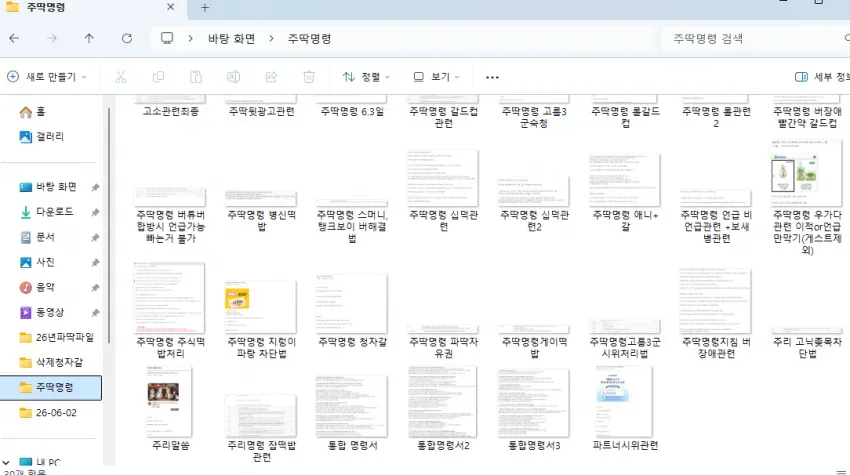Open a new tab with plus button
Viewport: 850px width, 475px height.
(x=205, y=8)
